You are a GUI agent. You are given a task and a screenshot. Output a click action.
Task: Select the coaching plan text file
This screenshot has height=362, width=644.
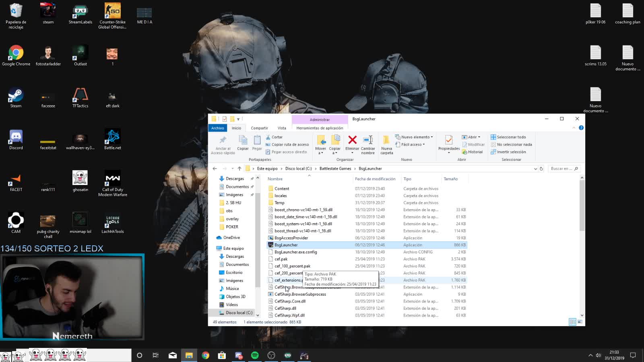627,14
